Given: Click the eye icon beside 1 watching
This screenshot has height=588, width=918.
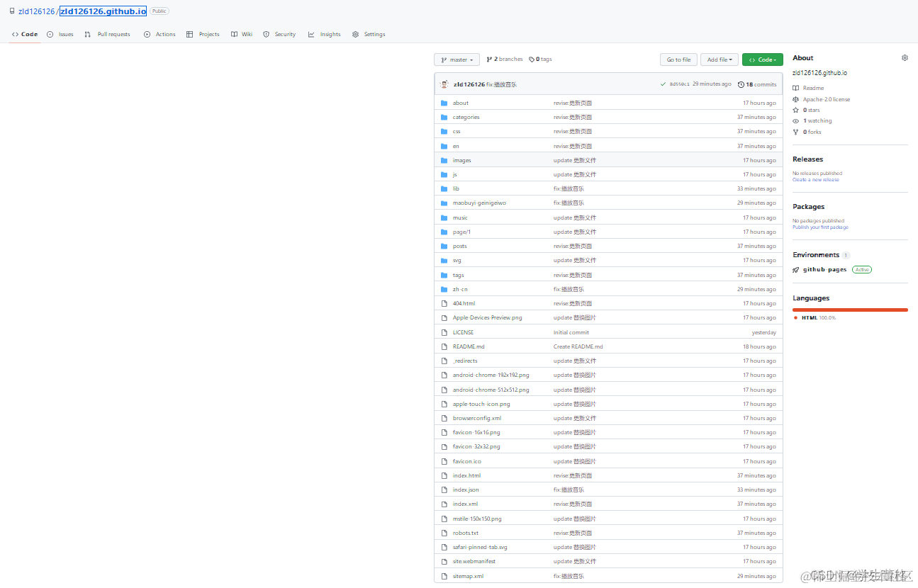Looking at the screenshot, I should 796,121.
